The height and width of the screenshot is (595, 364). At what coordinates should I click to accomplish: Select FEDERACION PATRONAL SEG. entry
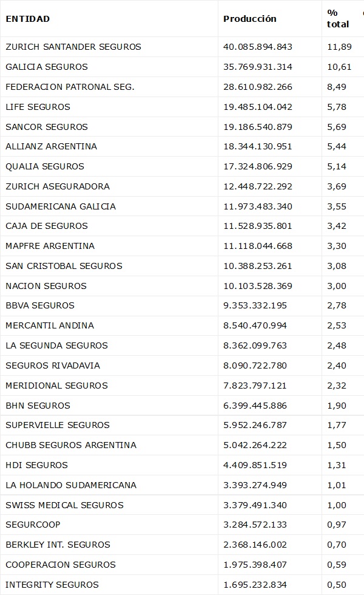pyautogui.click(x=70, y=87)
